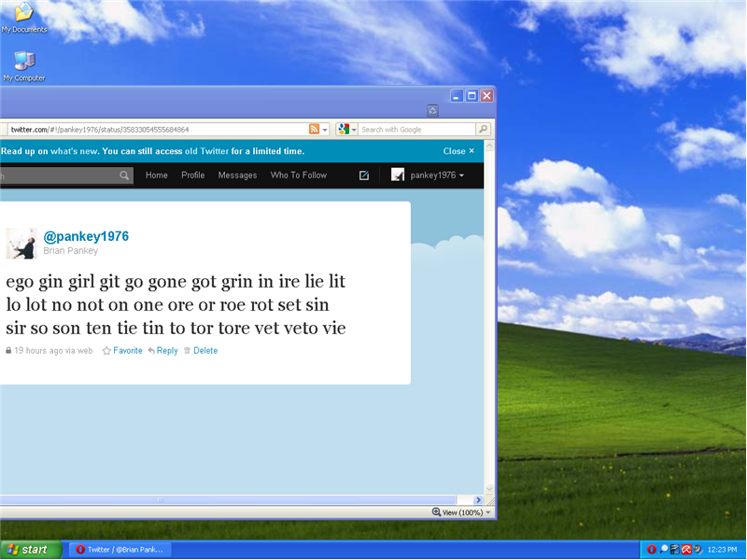The width and height of the screenshot is (747, 560).
Task: Click the View (100%) zoom control
Action: pos(461,512)
